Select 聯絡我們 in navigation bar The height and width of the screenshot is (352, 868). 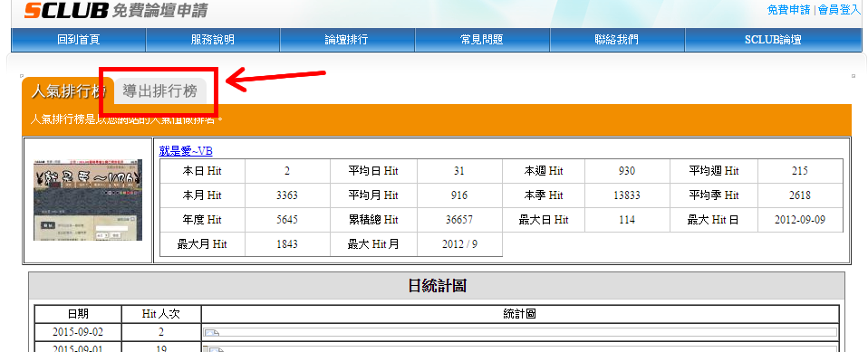pos(617,40)
